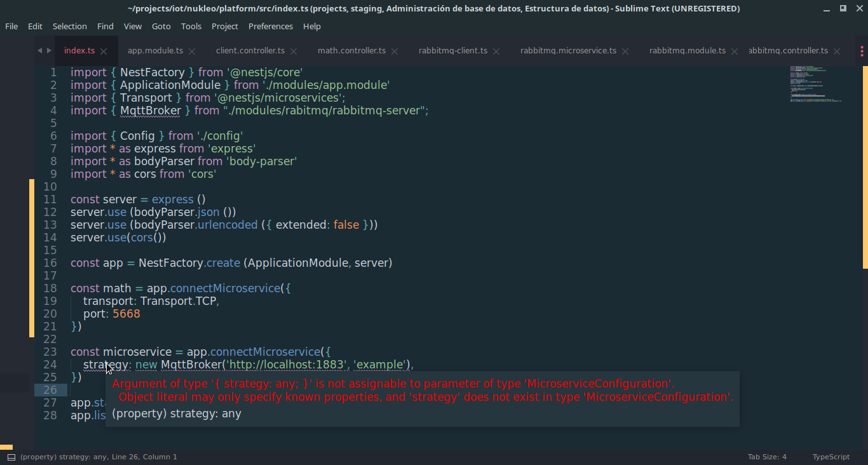Open the panel switcher icon in status bar
This screenshot has width=868, height=465.
click(x=11, y=457)
